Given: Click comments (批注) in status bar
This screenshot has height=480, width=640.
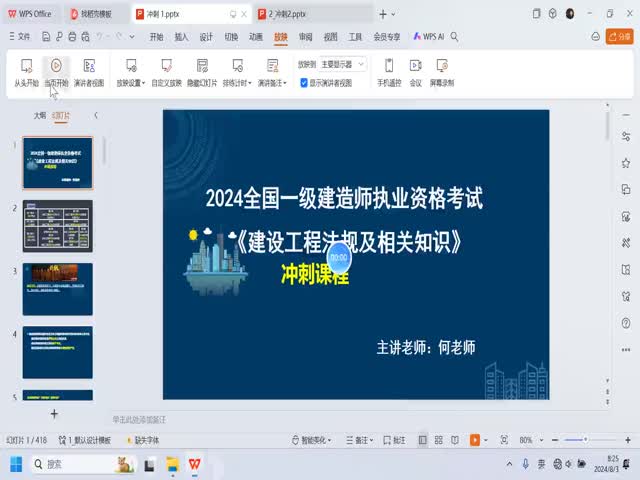Looking at the screenshot, I should pos(395,440).
